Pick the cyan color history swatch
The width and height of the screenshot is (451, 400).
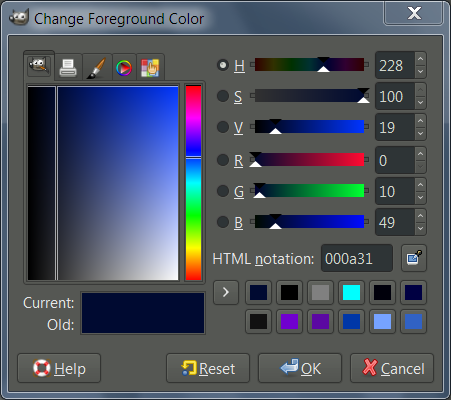351,292
